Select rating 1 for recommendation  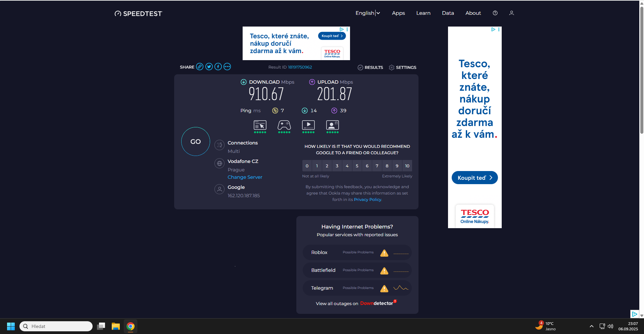[x=317, y=166]
